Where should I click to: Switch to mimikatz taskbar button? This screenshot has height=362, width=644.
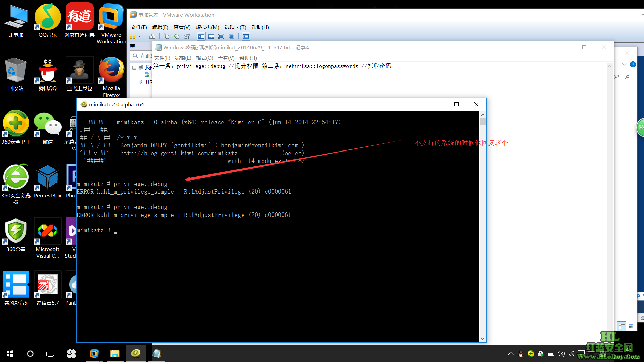(x=136, y=354)
